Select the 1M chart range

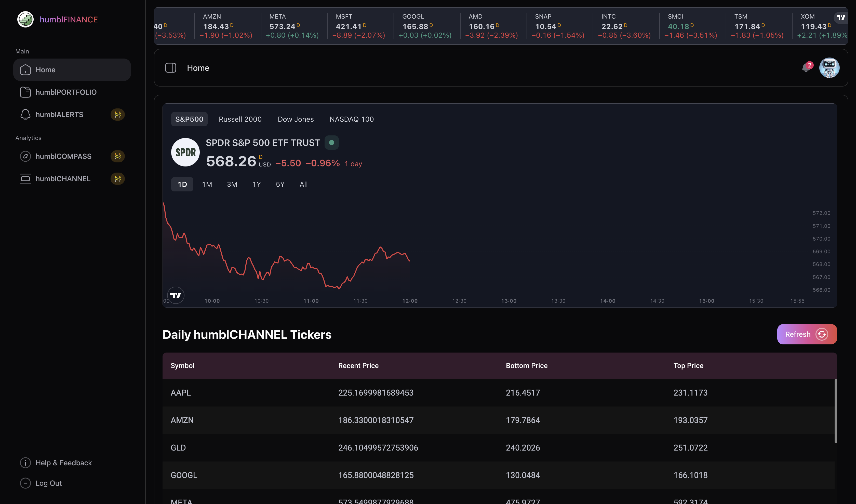pos(207,184)
